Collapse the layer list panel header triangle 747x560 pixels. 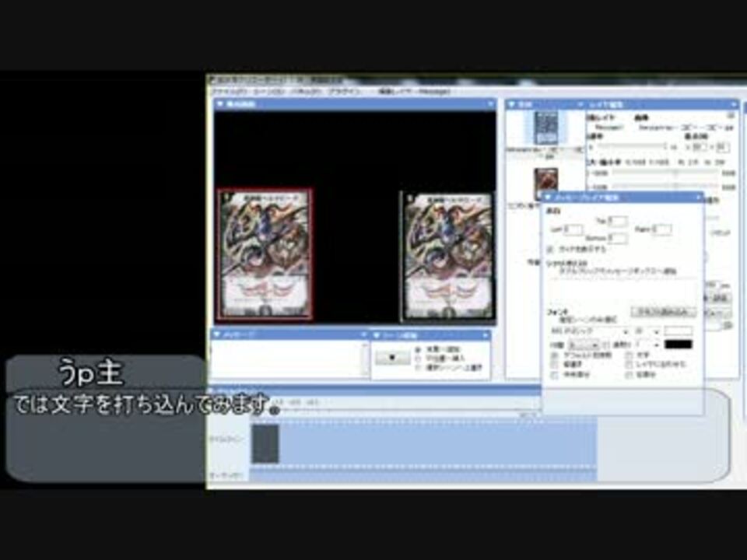pos(512,104)
